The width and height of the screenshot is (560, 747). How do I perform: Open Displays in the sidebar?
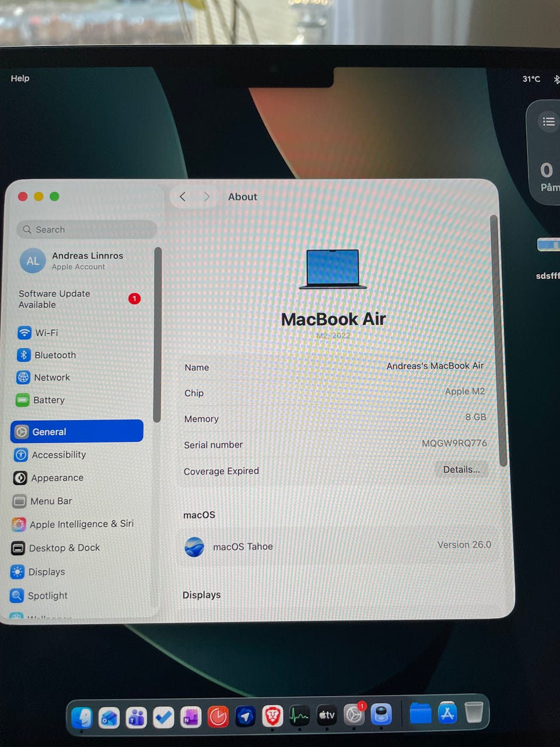tap(38, 572)
